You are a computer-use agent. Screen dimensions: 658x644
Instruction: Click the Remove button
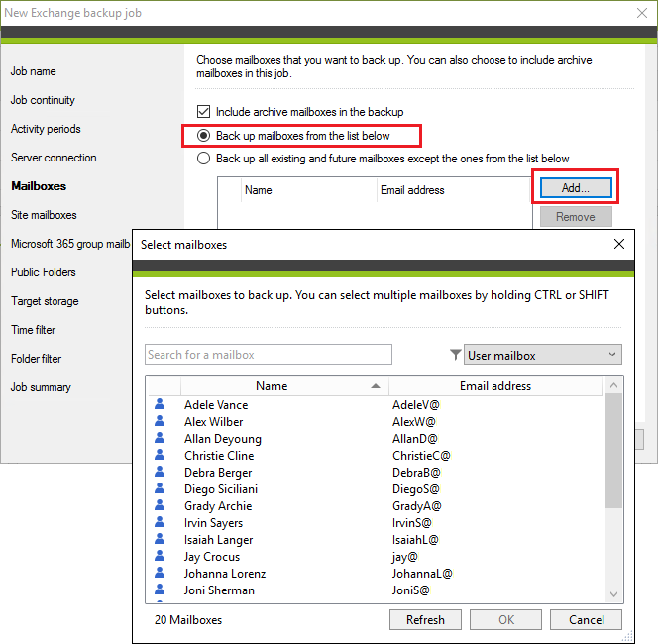tap(576, 217)
